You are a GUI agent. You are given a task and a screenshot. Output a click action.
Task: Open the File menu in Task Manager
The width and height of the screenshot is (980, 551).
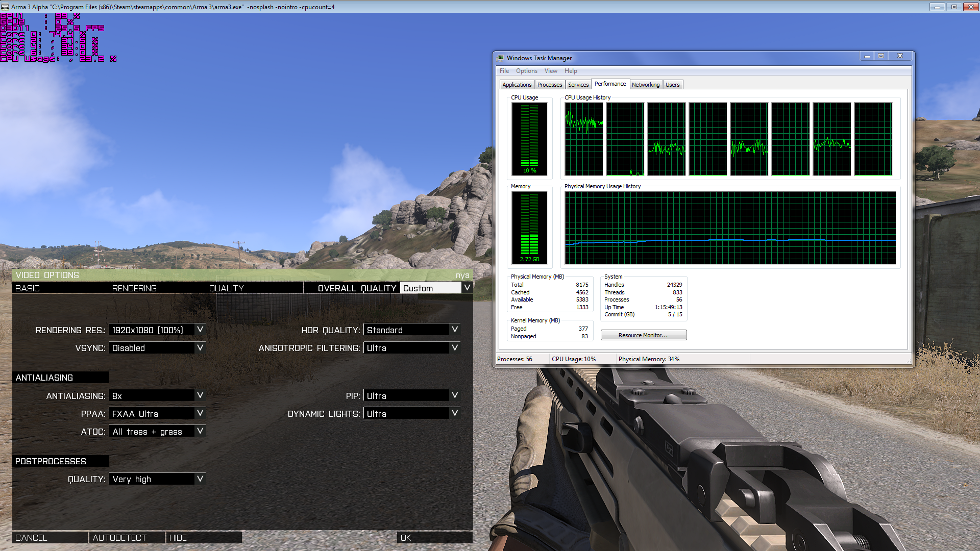[504, 71]
